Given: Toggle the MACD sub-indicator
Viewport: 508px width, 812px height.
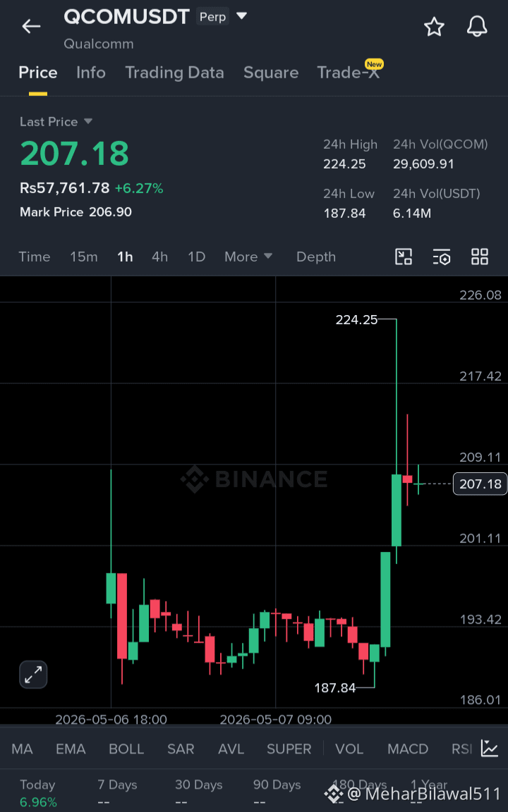Looking at the screenshot, I should (407, 749).
